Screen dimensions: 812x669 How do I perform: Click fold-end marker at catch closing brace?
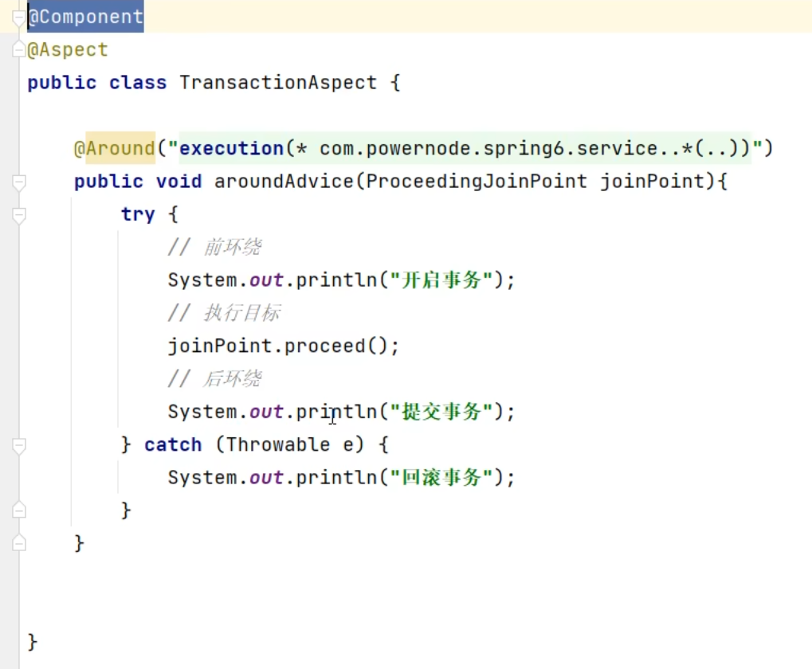(x=18, y=511)
